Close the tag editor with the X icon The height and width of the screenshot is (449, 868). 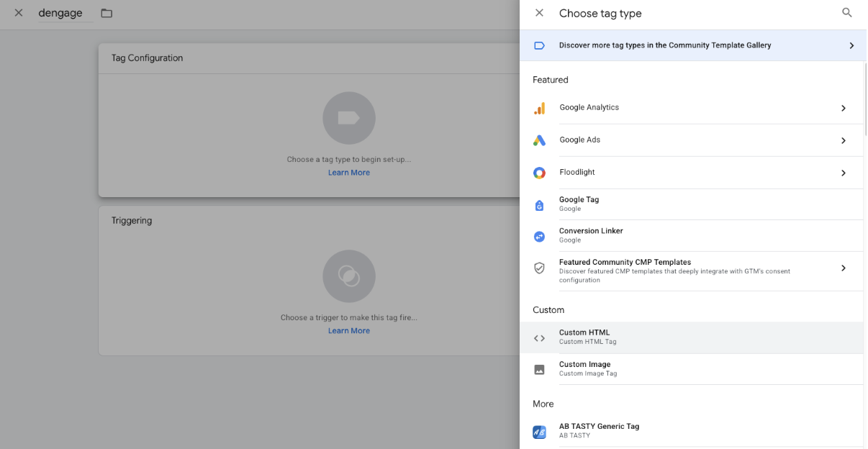pos(19,13)
